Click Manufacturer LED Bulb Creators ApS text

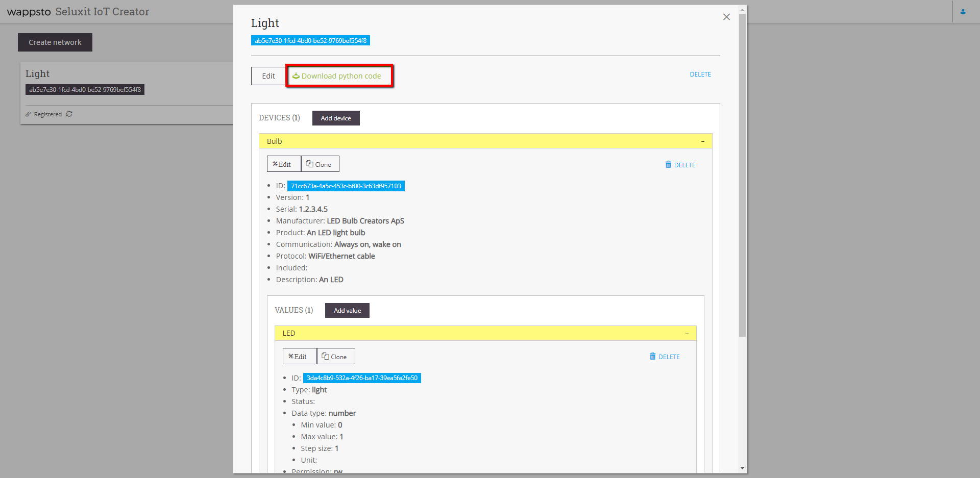tap(340, 221)
